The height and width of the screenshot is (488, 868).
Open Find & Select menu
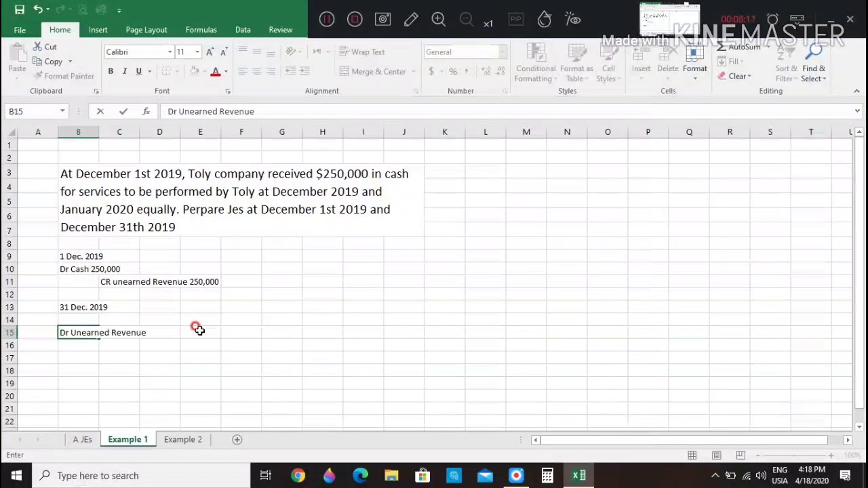[x=814, y=63]
